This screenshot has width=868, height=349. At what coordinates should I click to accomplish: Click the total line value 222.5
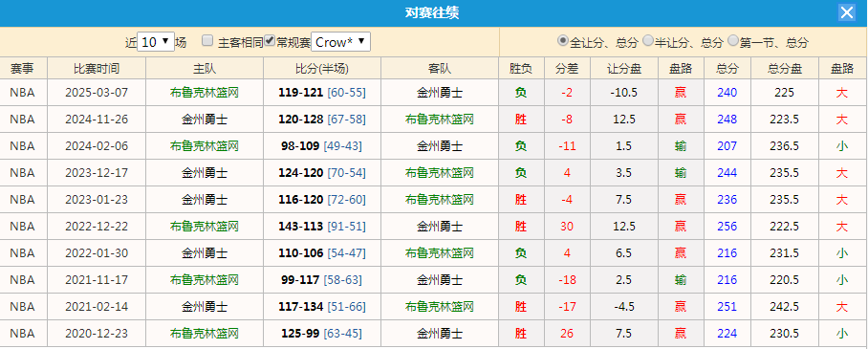click(784, 227)
